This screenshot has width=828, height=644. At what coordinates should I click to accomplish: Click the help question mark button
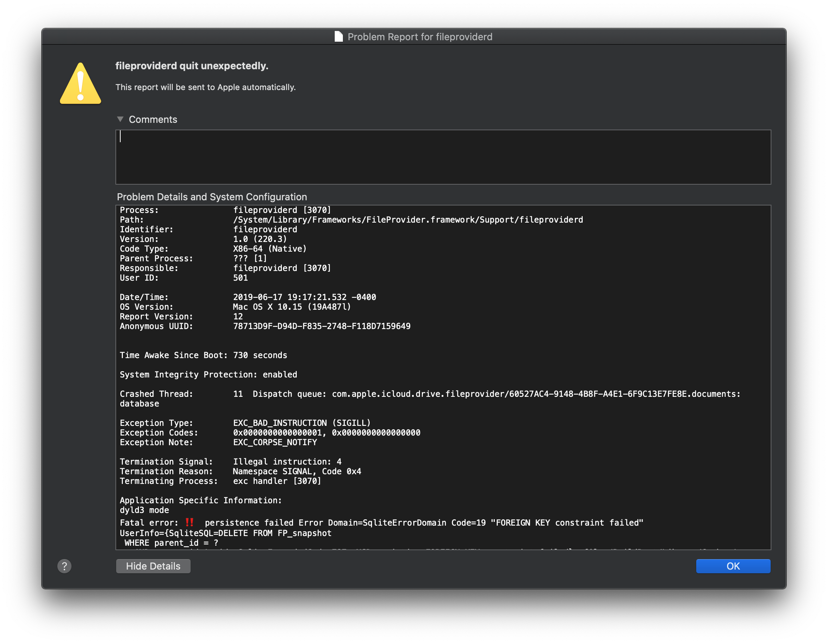64,566
